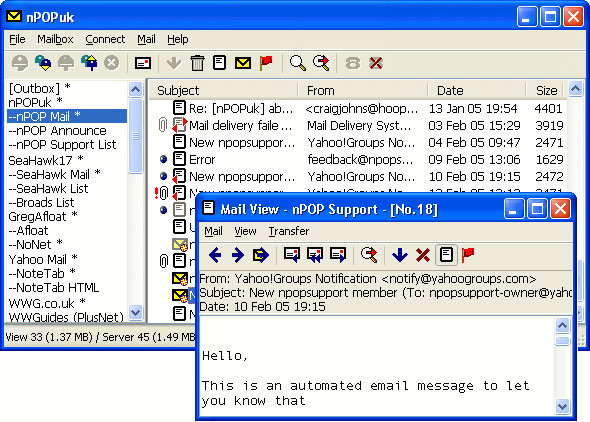Viewport: 590px width, 422px height.
Task: Click the grey down arrow toolbar icon
Action: coord(174,63)
